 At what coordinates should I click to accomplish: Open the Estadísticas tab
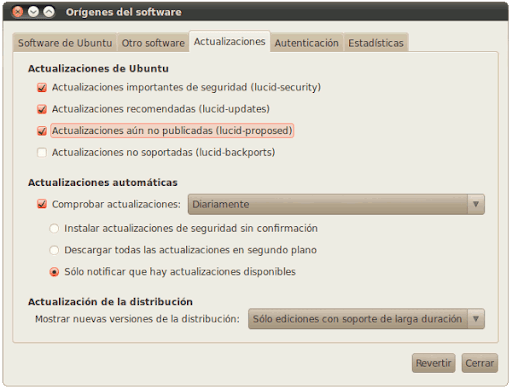(376, 43)
